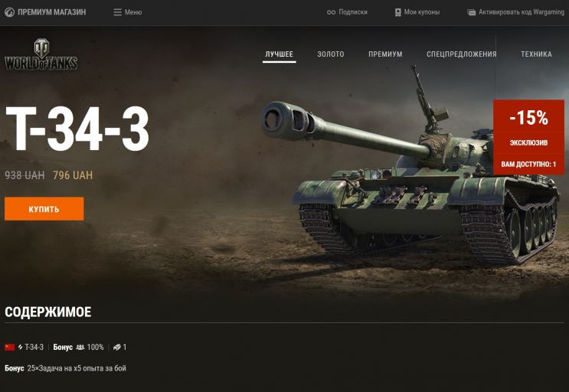Open the Лучшее tab
Screen dimensions: 569x392
tap(279, 54)
